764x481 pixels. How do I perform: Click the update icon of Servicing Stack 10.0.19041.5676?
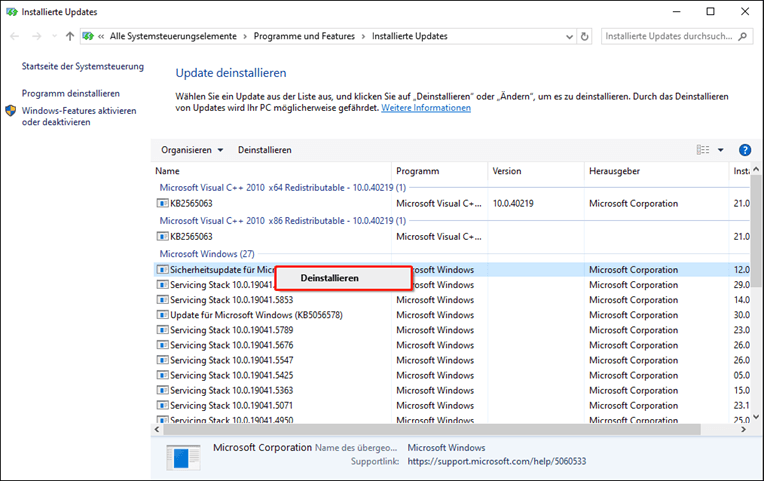[162, 345]
